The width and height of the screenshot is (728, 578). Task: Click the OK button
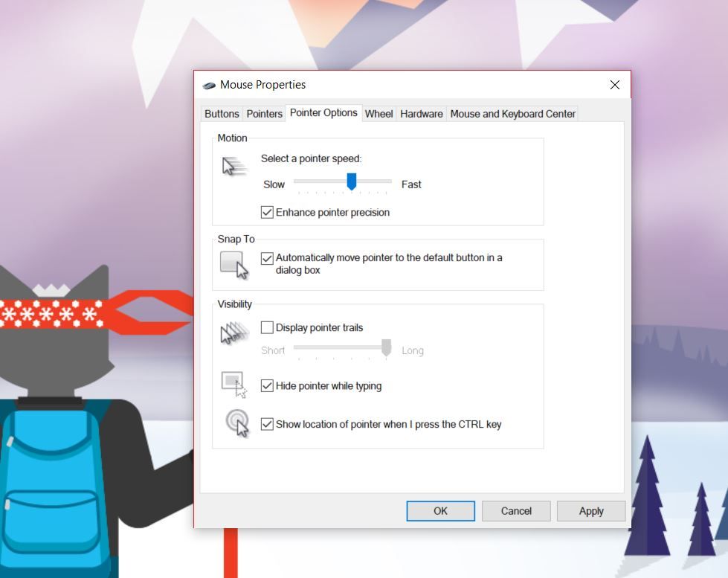point(440,511)
